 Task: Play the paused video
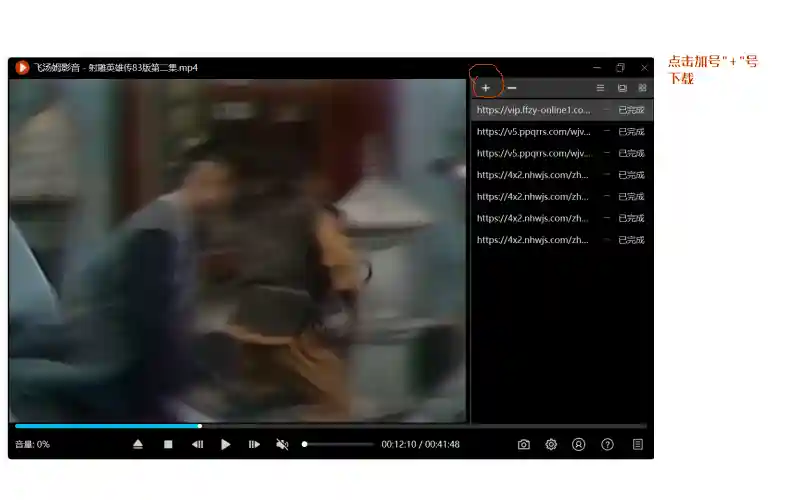[x=226, y=444]
